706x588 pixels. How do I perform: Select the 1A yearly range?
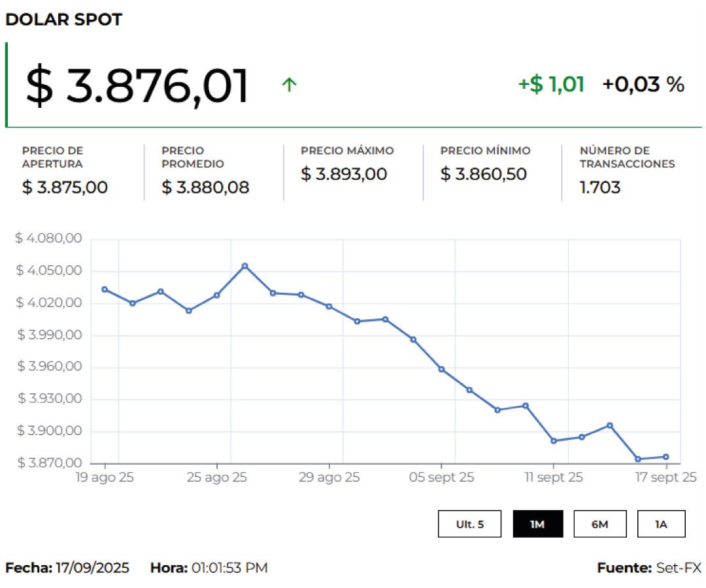[661, 524]
